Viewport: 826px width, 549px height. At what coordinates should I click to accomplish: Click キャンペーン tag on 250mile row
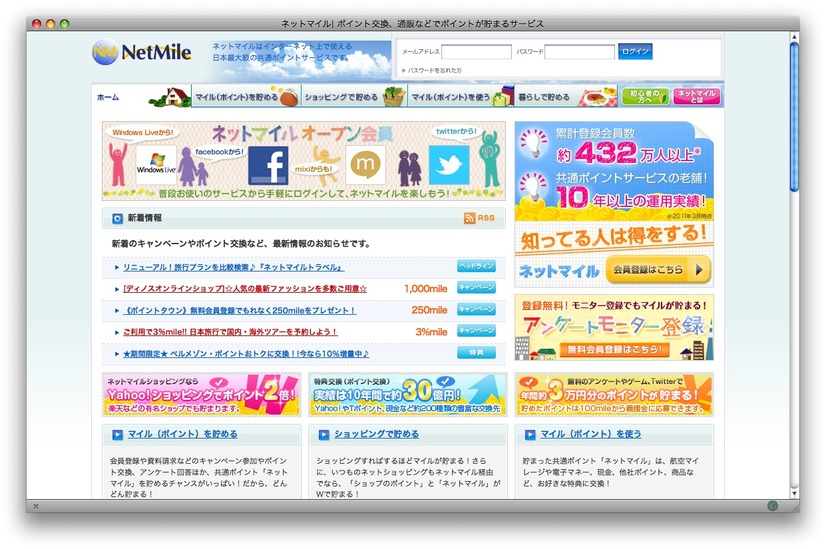click(476, 309)
